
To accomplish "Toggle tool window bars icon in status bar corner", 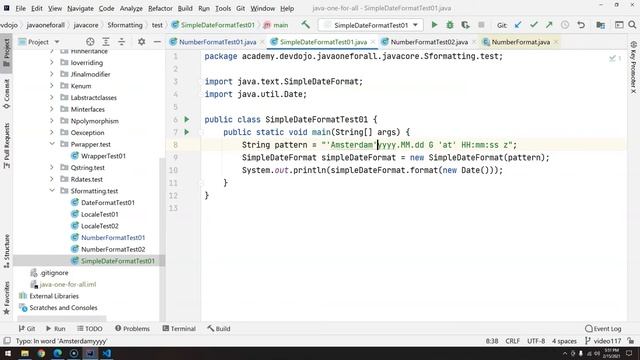I will (x=7, y=340).
